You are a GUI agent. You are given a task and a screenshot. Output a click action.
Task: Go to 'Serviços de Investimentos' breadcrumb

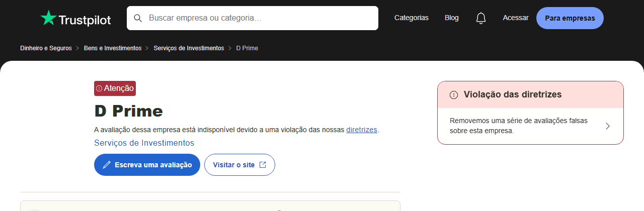tap(189, 48)
